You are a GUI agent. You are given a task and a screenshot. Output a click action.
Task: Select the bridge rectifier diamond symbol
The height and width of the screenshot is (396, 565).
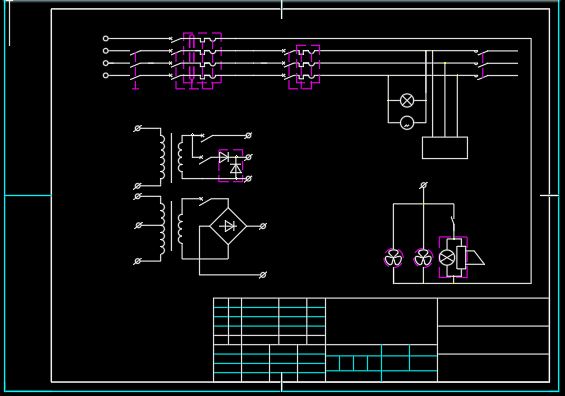coord(228,226)
